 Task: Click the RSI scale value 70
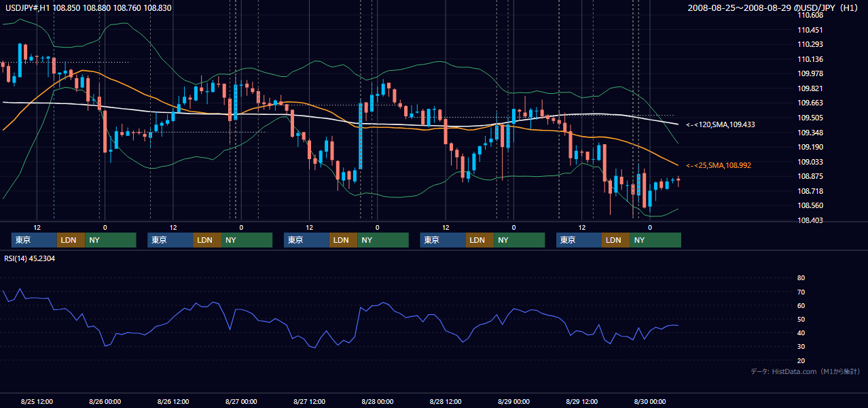(x=801, y=292)
